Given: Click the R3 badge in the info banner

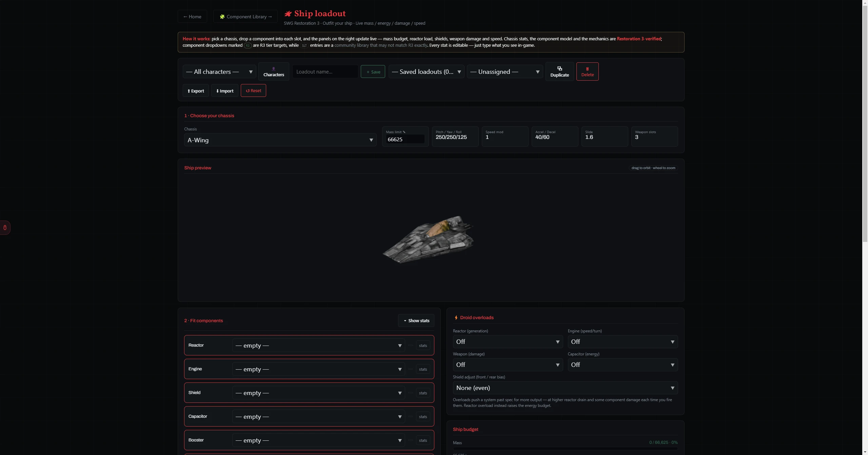Looking at the screenshot, I should [248, 45].
